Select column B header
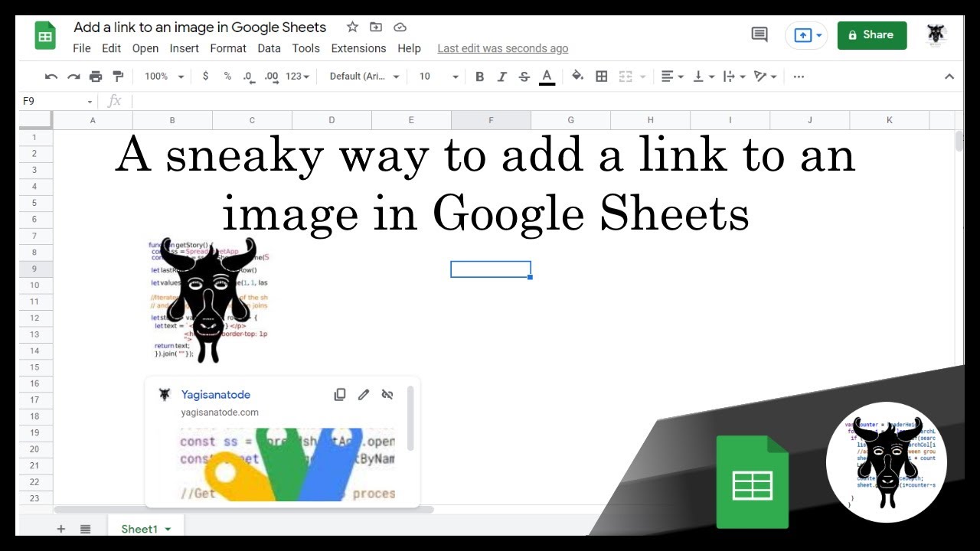Screen dimensions: 980x551 tap(172, 120)
